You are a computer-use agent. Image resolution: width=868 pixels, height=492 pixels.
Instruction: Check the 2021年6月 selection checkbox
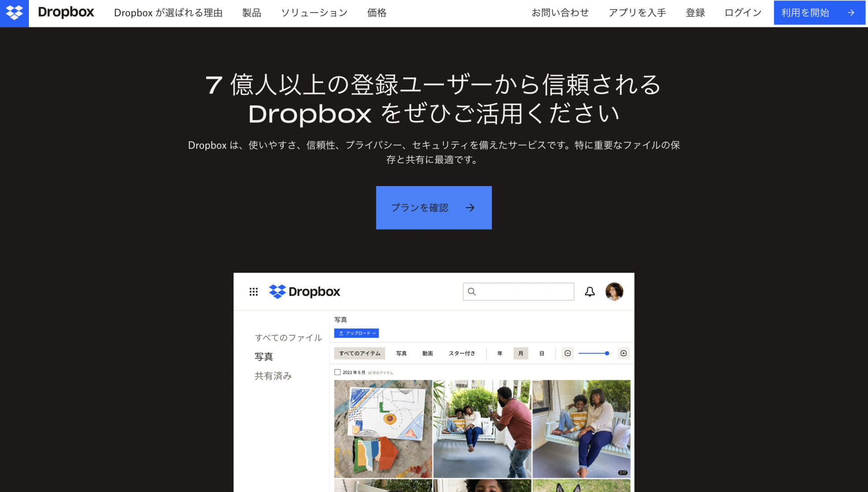pyautogui.click(x=337, y=372)
